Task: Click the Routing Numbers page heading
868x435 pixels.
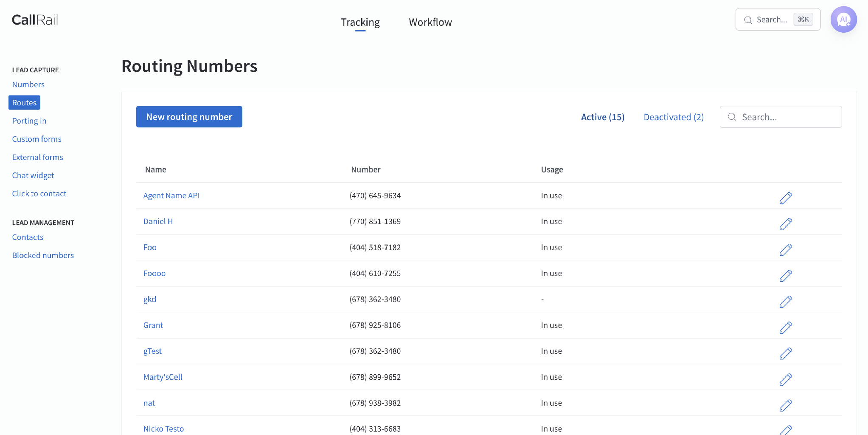Action: pos(189,66)
